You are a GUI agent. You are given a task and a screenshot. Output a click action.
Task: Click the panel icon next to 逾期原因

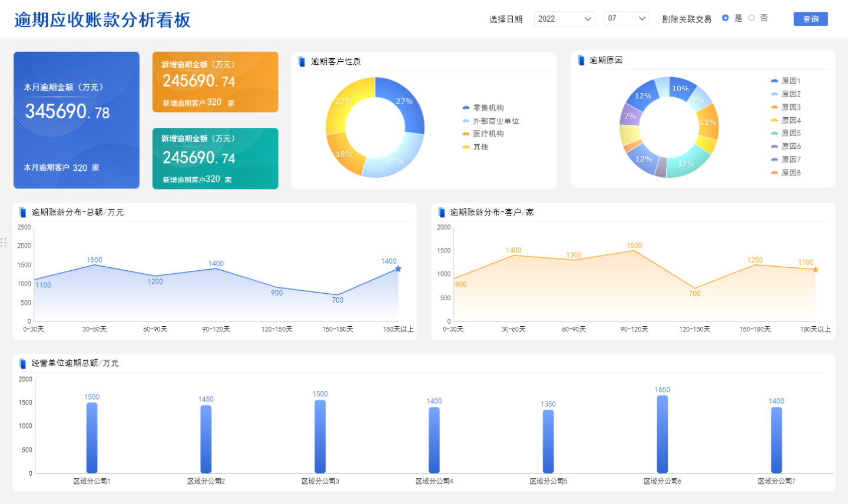pyautogui.click(x=582, y=60)
